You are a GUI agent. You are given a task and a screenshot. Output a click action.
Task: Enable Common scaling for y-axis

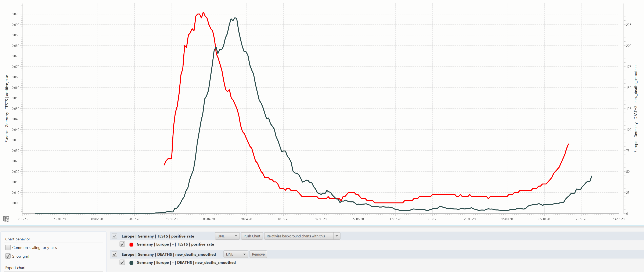tap(8, 247)
